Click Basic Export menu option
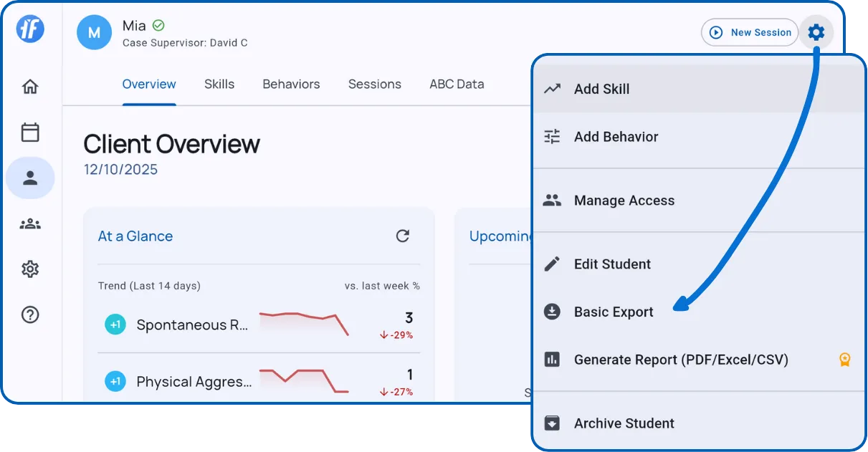This screenshot has height=452, width=868. click(x=614, y=312)
